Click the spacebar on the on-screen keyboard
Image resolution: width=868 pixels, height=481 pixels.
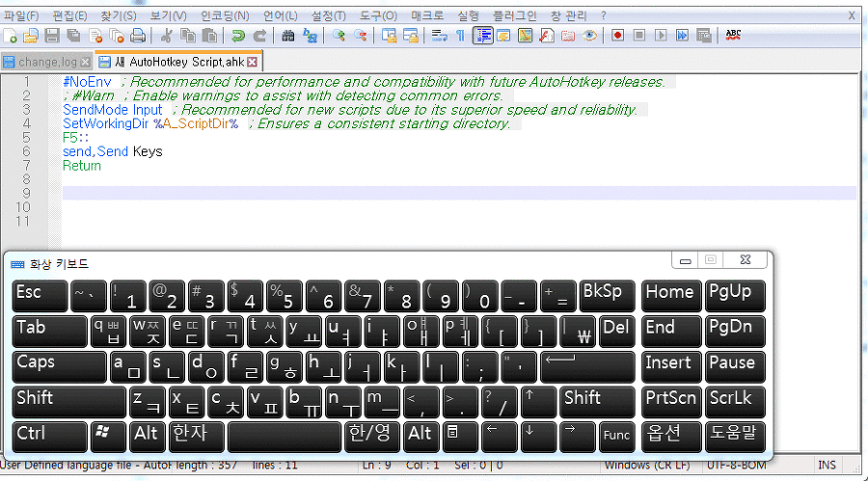point(284,438)
